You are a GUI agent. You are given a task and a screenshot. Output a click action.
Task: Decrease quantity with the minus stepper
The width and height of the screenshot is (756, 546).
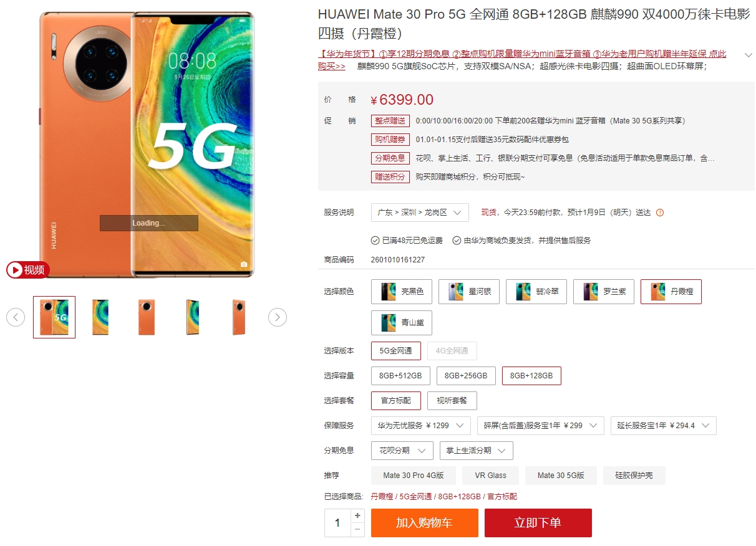(357, 530)
